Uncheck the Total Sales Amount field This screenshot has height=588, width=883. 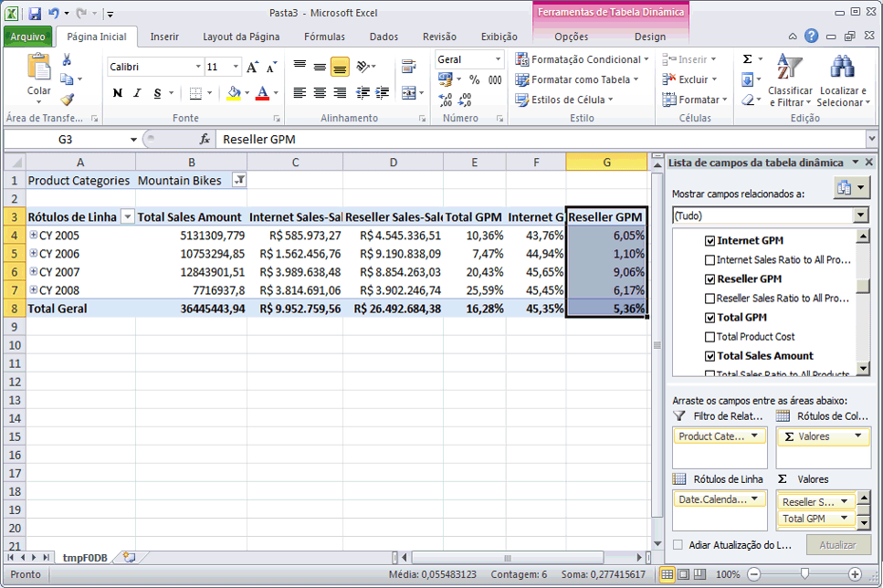[710, 356]
